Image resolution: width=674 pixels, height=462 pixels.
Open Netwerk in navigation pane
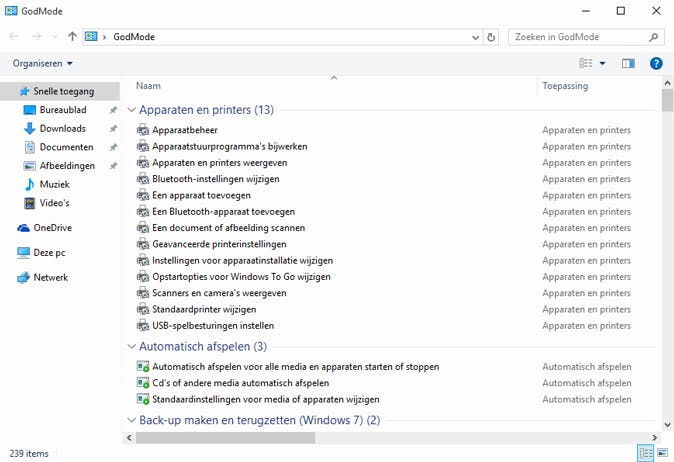point(50,277)
